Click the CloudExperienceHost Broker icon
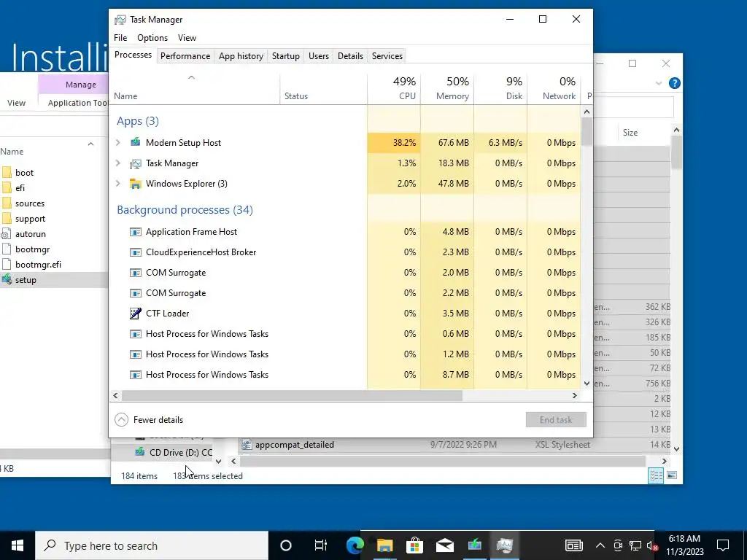The width and height of the screenshot is (747, 560). (135, 252)
